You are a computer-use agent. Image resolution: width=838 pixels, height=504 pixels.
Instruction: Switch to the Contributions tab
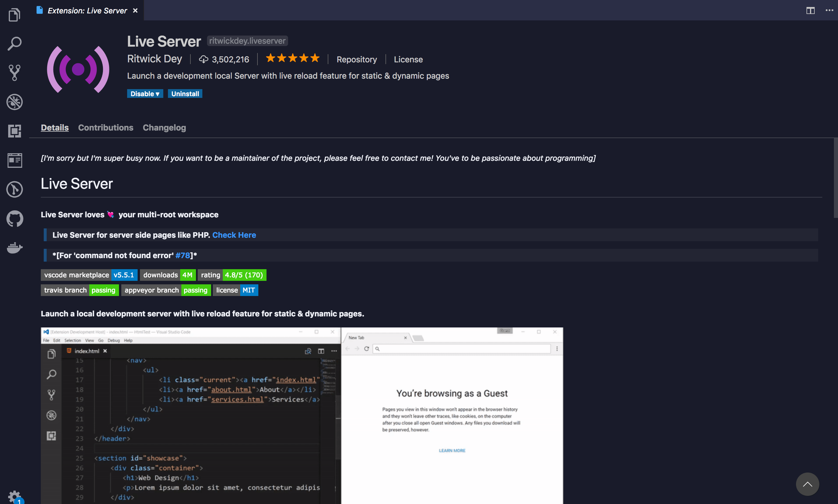pos(106,128)
